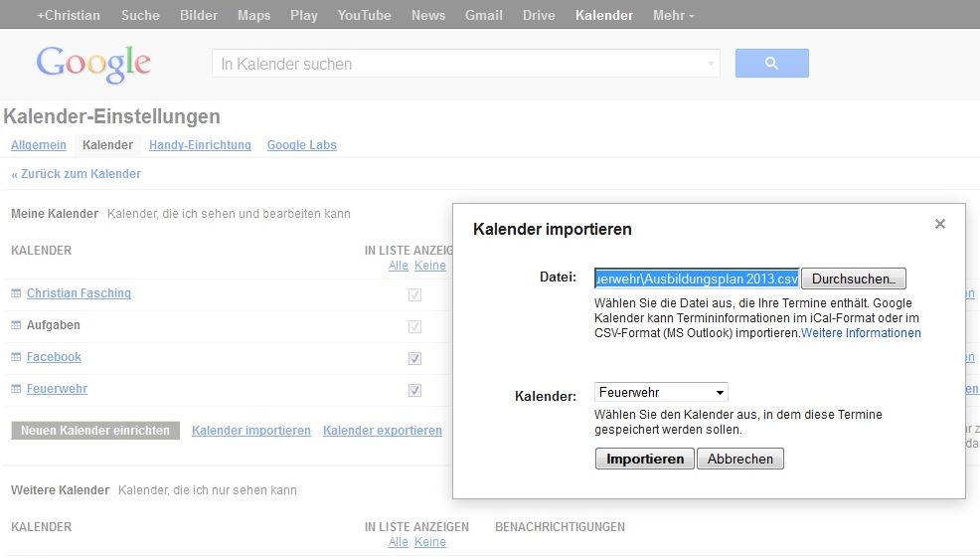The height and width of the screenshot is (558, 980).
Task: Expand the search options arrow in search box
Action: [711, 64]
